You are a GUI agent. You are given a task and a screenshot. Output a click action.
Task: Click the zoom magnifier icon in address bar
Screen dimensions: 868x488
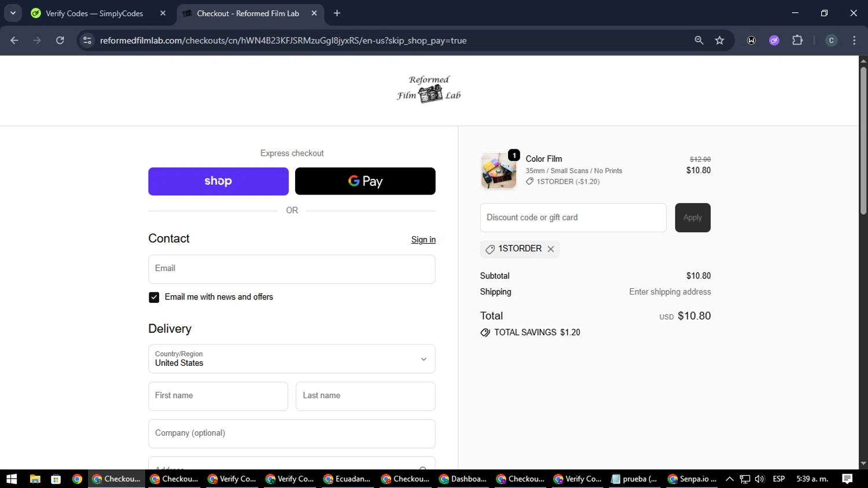tap(699, 41)
